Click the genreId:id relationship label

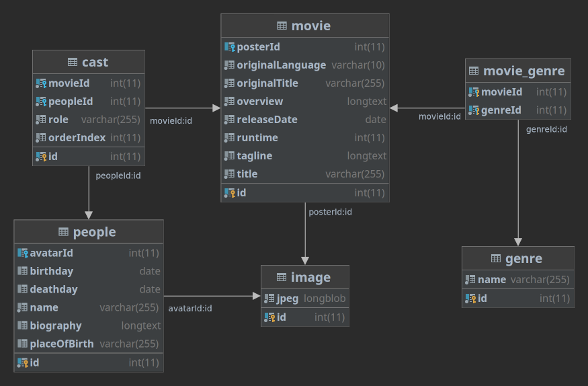[x=546, y=129]
